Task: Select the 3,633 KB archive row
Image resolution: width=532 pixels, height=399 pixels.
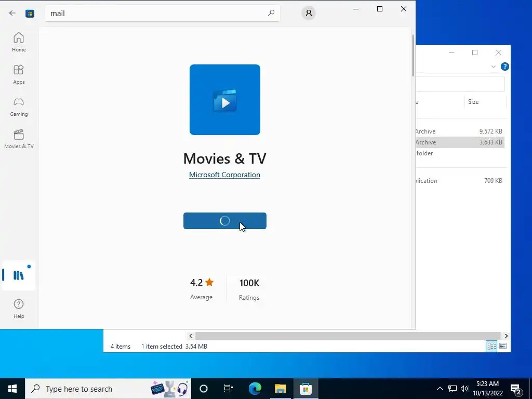Action: pos(460,142)
